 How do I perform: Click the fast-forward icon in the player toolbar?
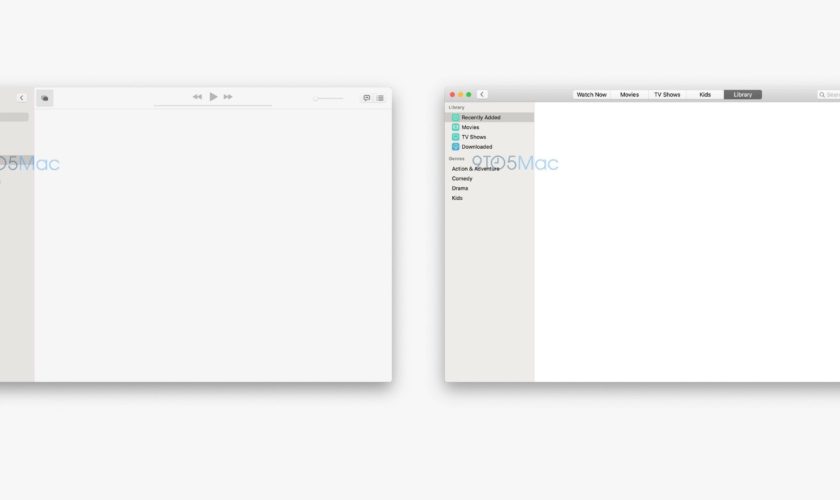click(x=228, y=97)
